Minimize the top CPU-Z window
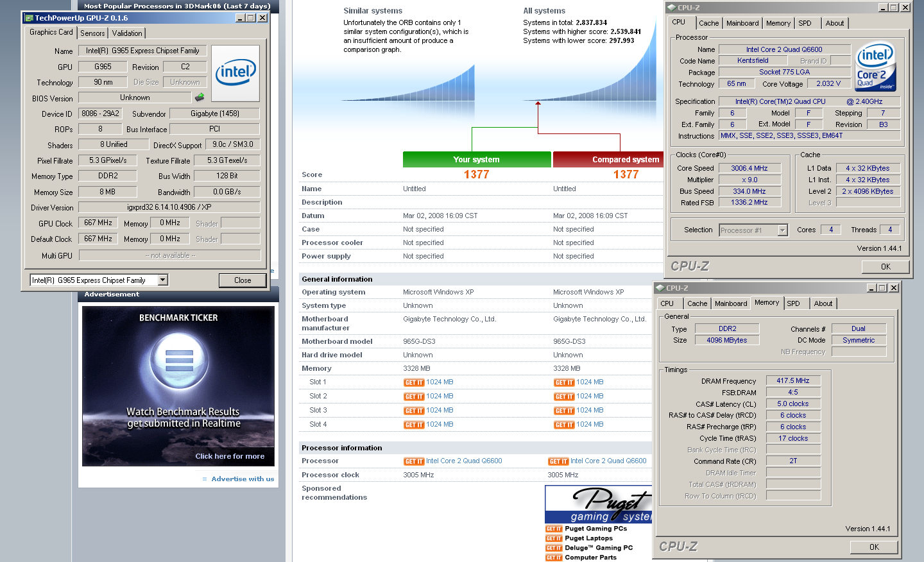 point(884,8)
